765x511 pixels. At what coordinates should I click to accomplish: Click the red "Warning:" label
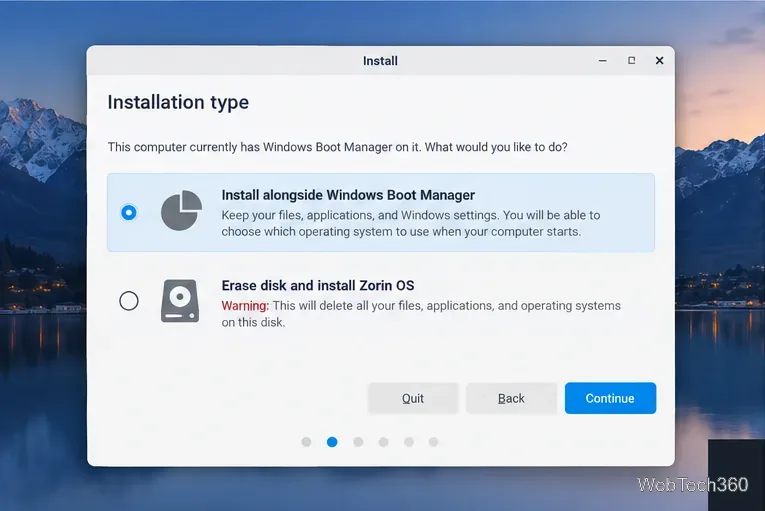point(245,306)
